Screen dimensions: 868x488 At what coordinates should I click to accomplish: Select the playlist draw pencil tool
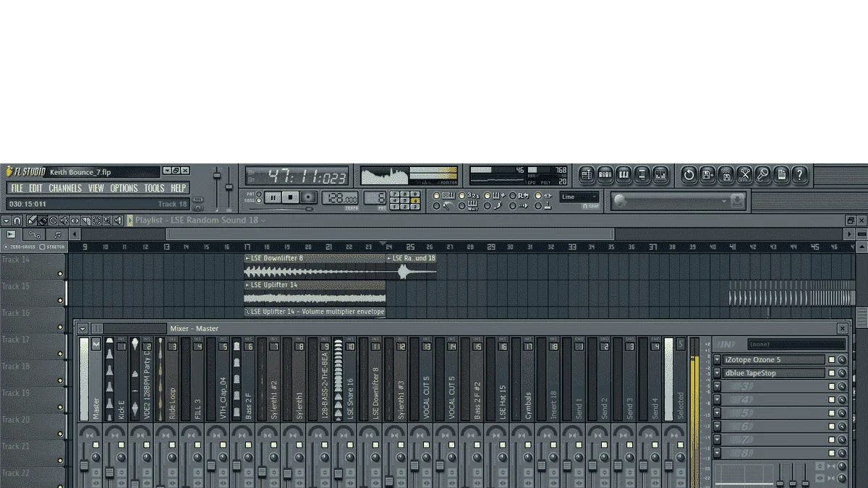(x=32, y=221)
